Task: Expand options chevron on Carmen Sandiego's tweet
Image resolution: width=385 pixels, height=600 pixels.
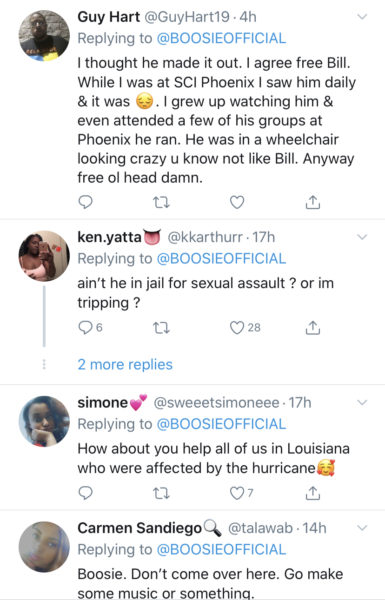Action: coord(362,528)
